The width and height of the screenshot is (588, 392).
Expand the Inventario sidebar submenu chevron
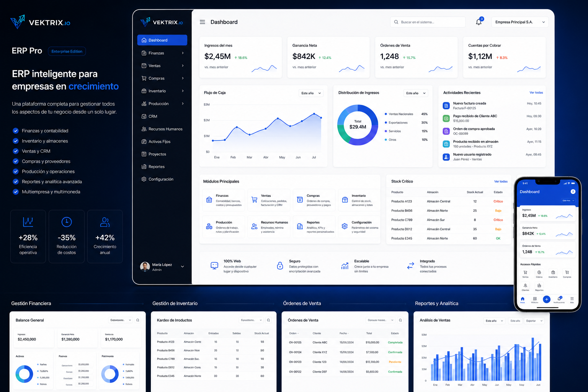click(x=183, y=91)
